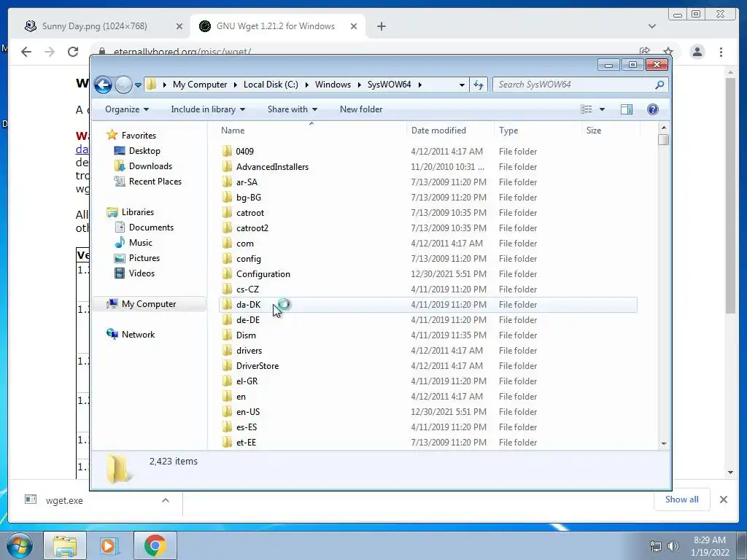The image size is (747, 560).
Task: Select Network in navigation pane
Action: point(138,334)
